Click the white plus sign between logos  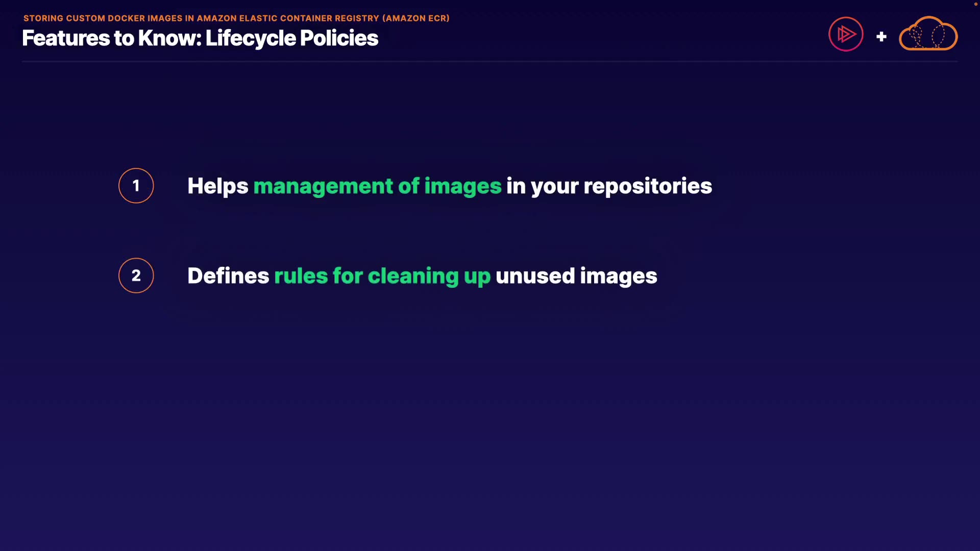[881, 37]
